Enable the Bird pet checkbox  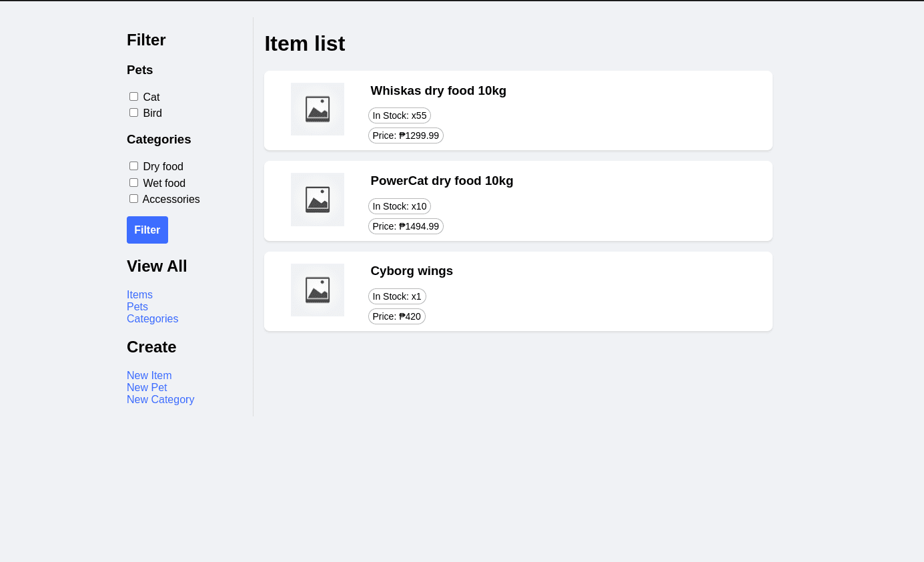134,113
